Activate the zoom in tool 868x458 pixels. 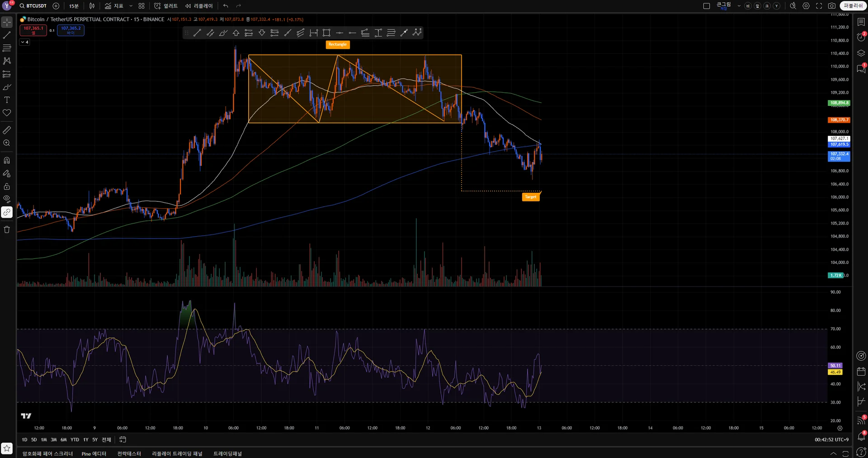pos(7,143)
